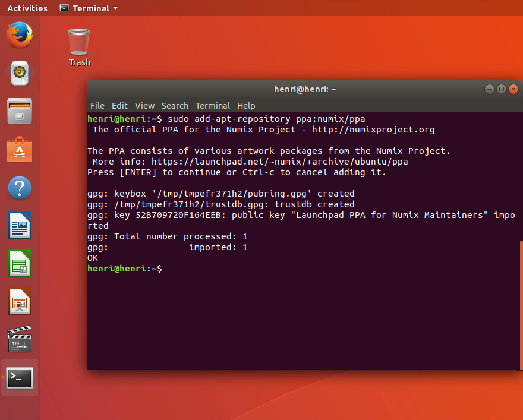Click the 'Total number processed: 1' line
Viewport: 523px width, 420px height.
[x=168, y=236]
